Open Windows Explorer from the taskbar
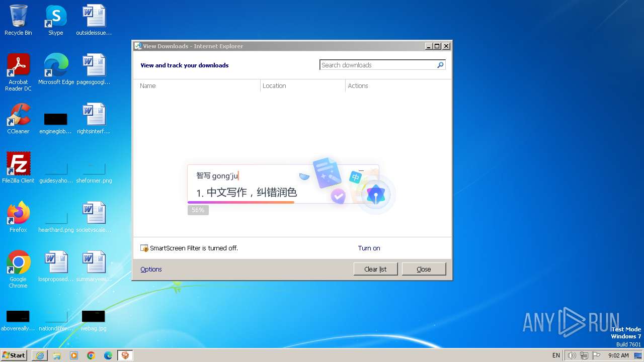The height and width of the screenshot is (362, 644). click(x=57, y=355)
